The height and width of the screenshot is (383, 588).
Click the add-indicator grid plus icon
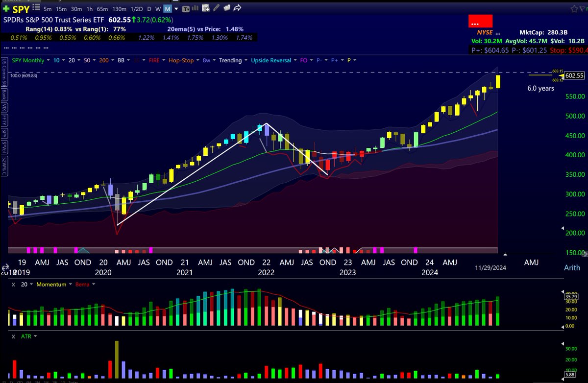(205, 8)
